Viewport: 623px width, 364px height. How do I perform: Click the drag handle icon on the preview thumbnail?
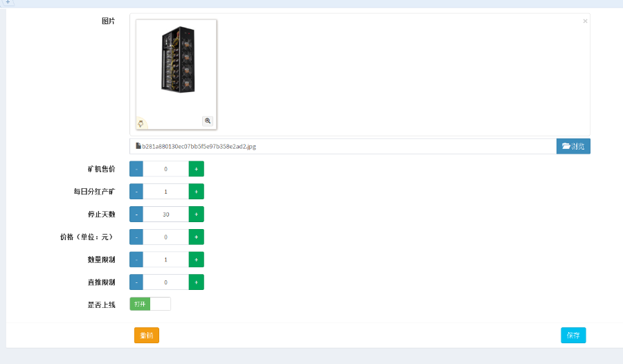[x=141, y=124]
